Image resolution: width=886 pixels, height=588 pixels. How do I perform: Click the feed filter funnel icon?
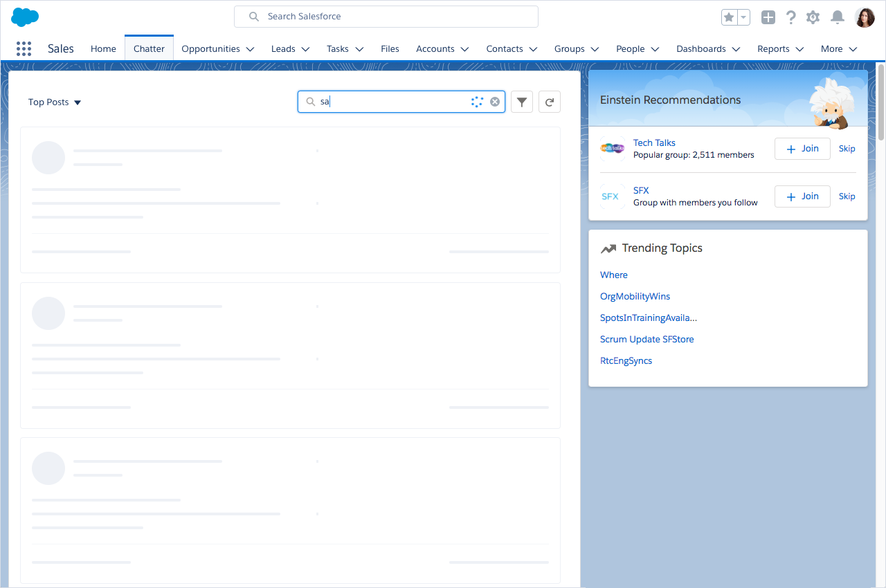[x=522, y=102]
